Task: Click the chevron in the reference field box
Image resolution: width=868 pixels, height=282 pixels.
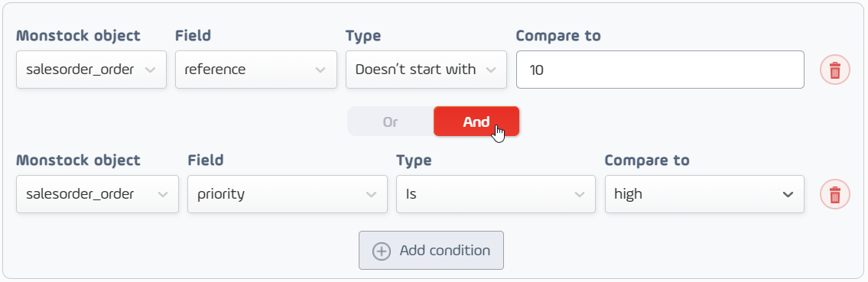Action: click(320, 70)
